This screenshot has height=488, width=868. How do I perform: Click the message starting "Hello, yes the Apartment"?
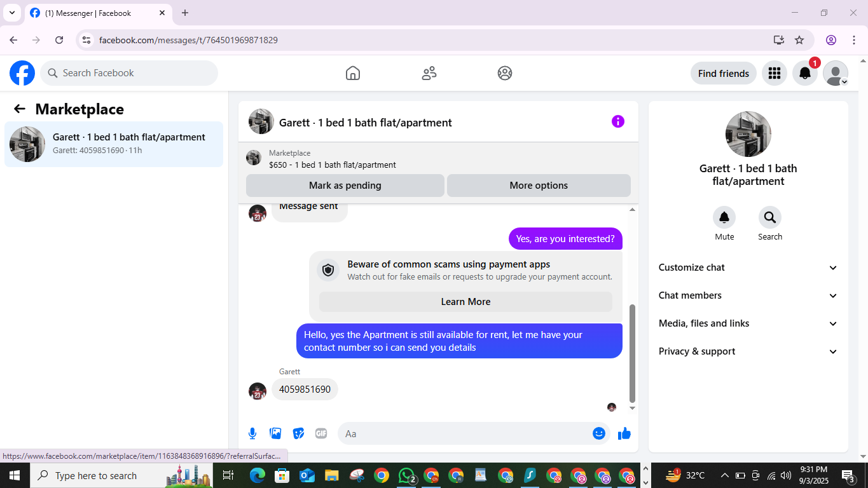(459, 341)
